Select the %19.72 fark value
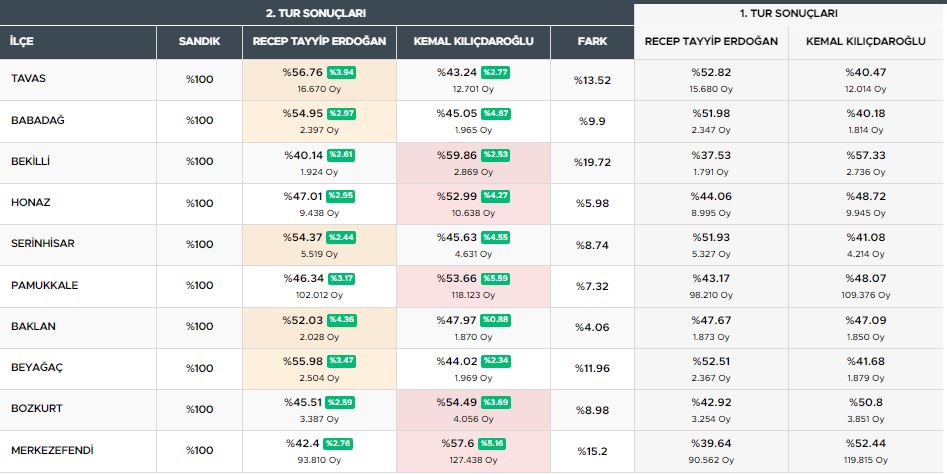This screenshot has width=947, height=474. pos(592,162)
